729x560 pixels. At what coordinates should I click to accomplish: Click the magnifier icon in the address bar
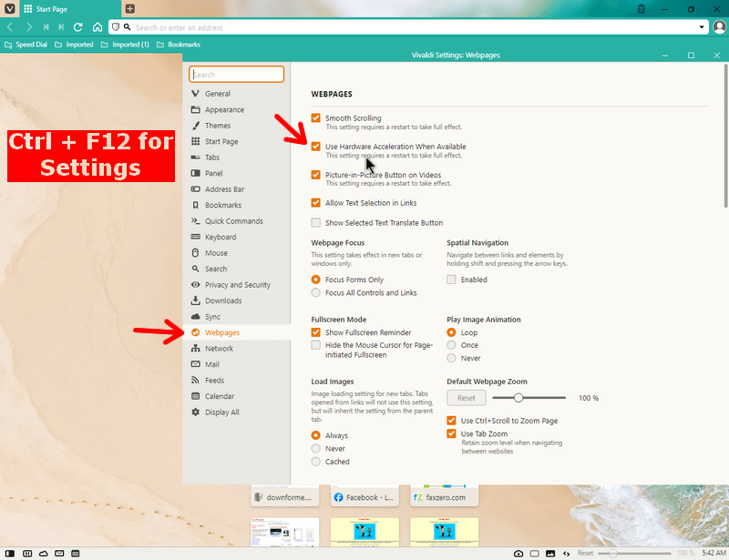point(127,27)
